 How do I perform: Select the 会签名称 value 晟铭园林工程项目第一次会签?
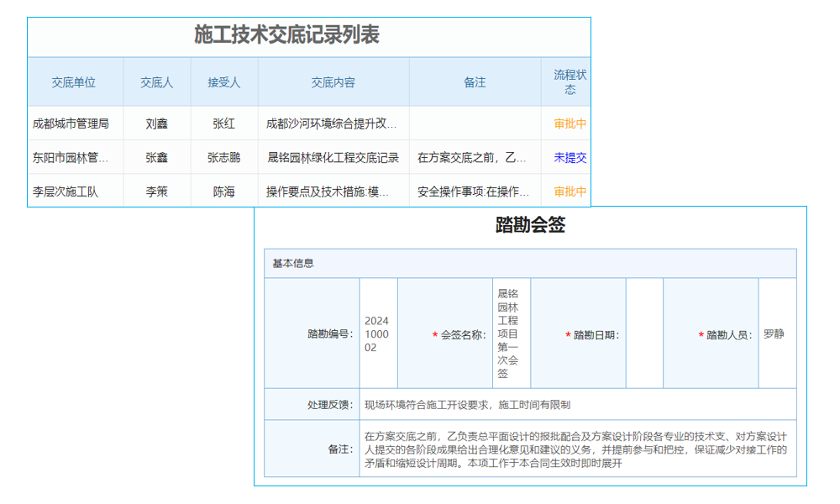pyautogui.click(x=508, y=332)
